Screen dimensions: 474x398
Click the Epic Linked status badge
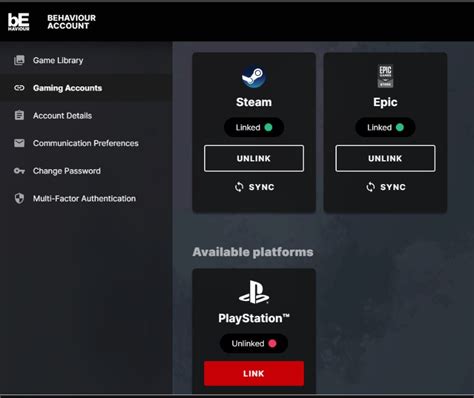(x=385, y=127)
